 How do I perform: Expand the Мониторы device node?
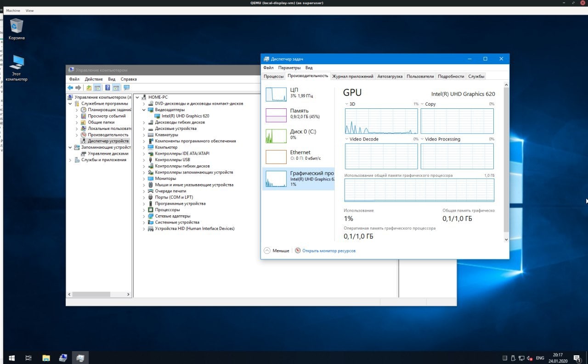144,179
